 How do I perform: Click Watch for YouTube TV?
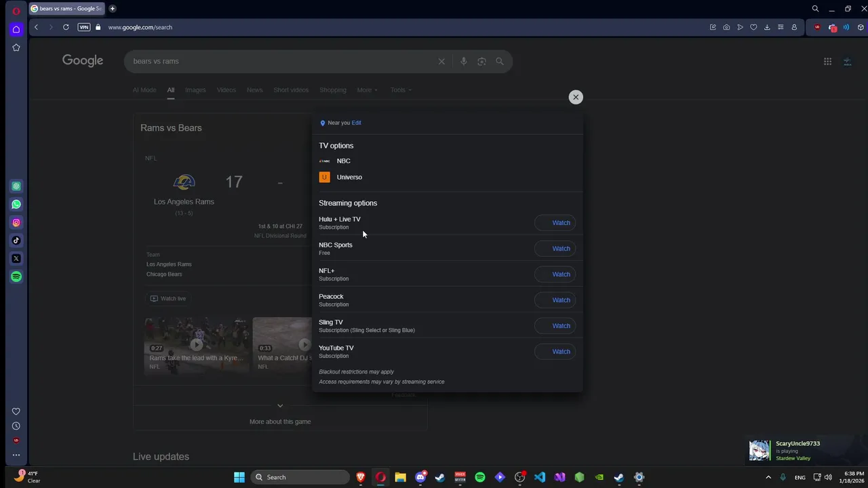click(555, 352)
